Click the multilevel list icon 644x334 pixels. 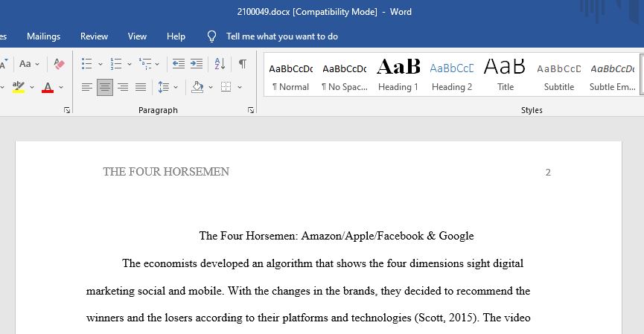click(x=145, y=63)
